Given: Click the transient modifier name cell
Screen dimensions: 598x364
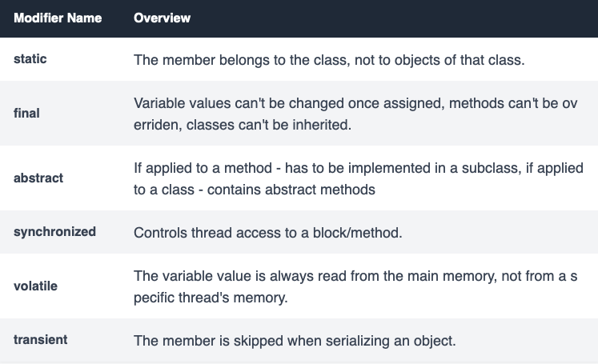Looking at the screenshot, I should pyautogui.click(x=40, y=340).
